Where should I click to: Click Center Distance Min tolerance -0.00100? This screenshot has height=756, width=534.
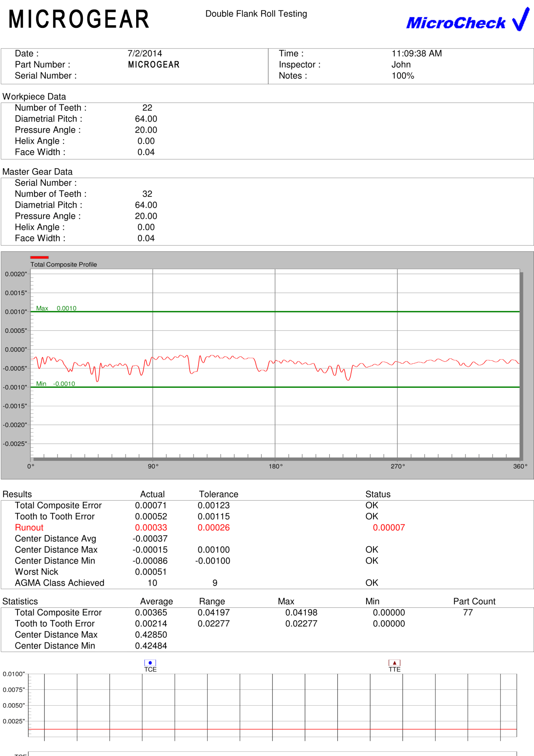click(212, 561)
